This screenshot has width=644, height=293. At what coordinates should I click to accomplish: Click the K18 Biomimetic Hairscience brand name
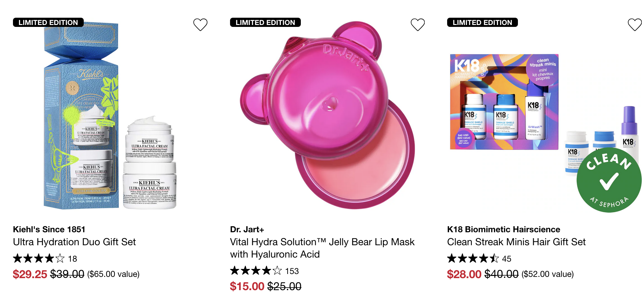click(x=503, y=229)
